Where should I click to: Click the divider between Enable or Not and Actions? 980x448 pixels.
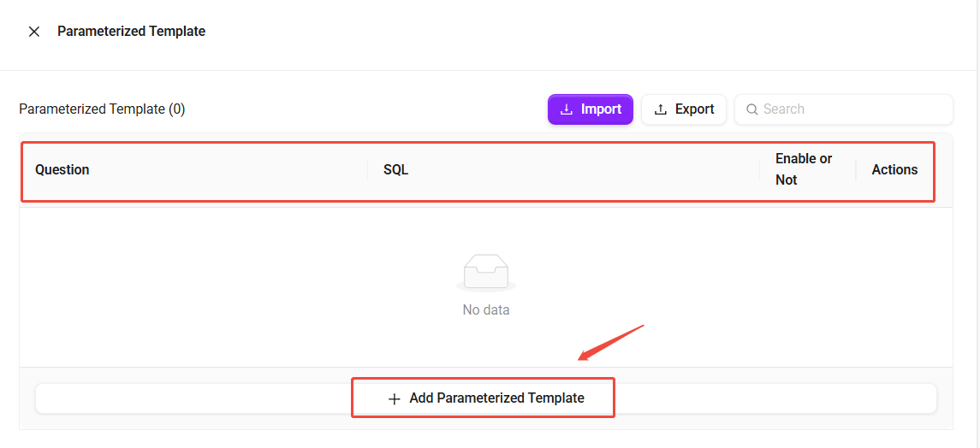(856, 170)
